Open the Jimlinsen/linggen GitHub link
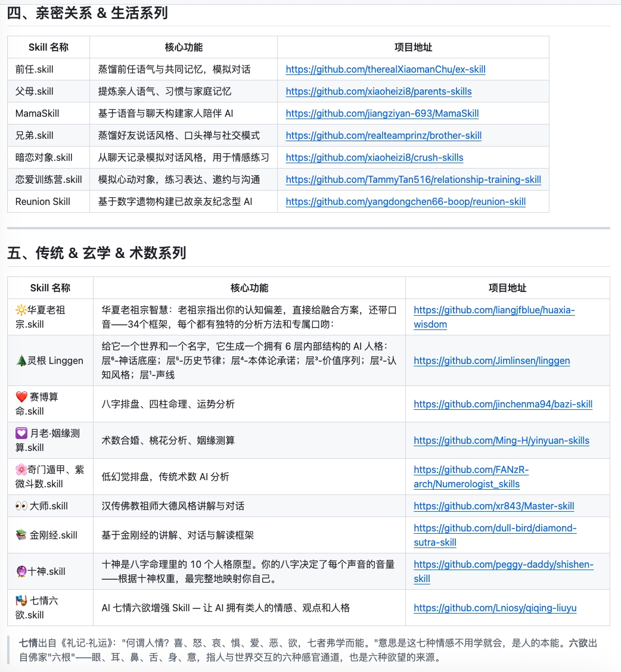 492,361
